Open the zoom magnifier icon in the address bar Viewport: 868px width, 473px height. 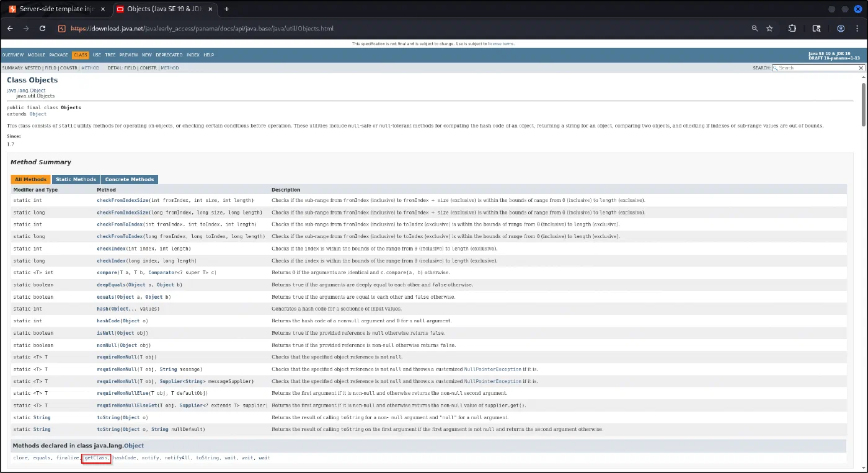[x=755, y=29]
